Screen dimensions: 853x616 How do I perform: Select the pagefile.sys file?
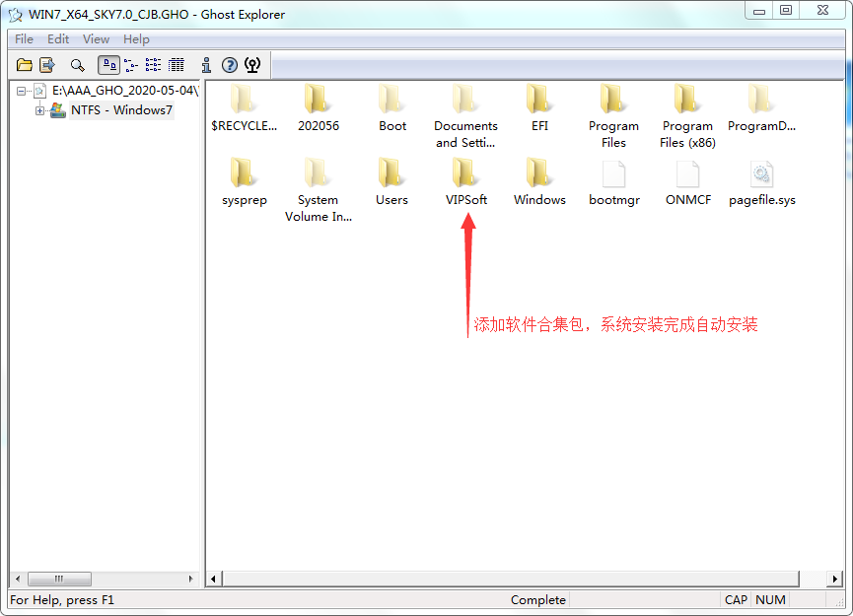pyautogui.click(x=762, y=183)
